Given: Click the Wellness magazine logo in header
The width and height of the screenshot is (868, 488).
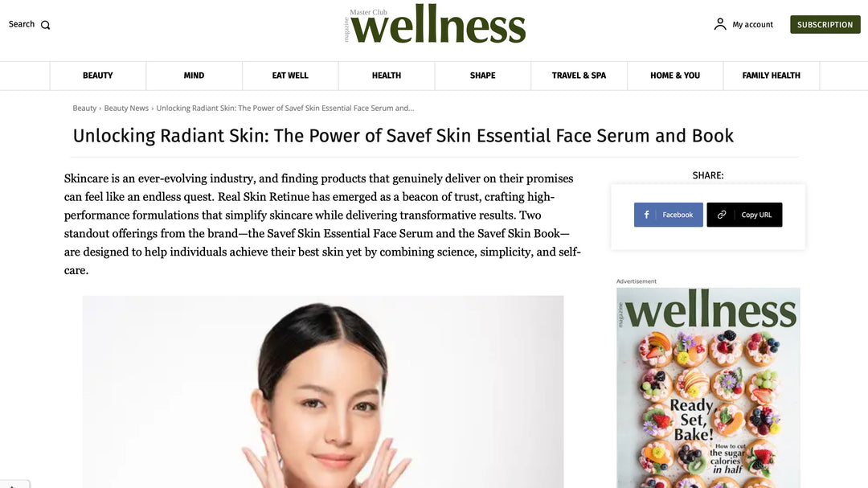Looking at the screenshot, I should pos(435,24).
